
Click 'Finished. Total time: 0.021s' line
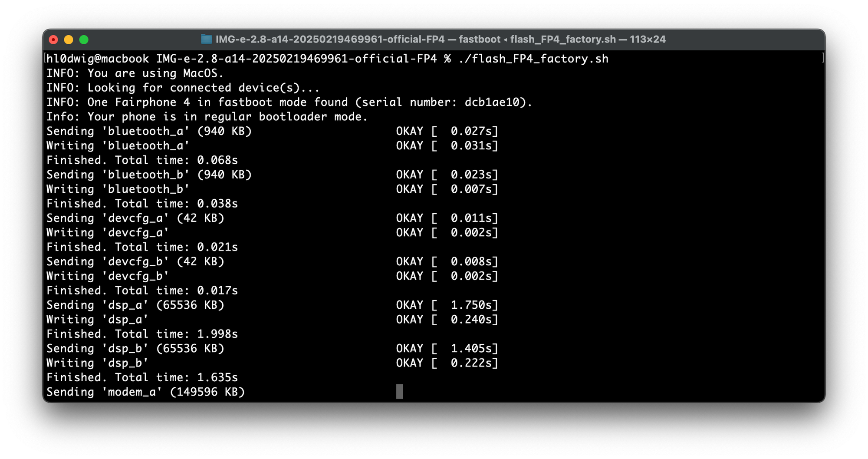coord(142,247)
